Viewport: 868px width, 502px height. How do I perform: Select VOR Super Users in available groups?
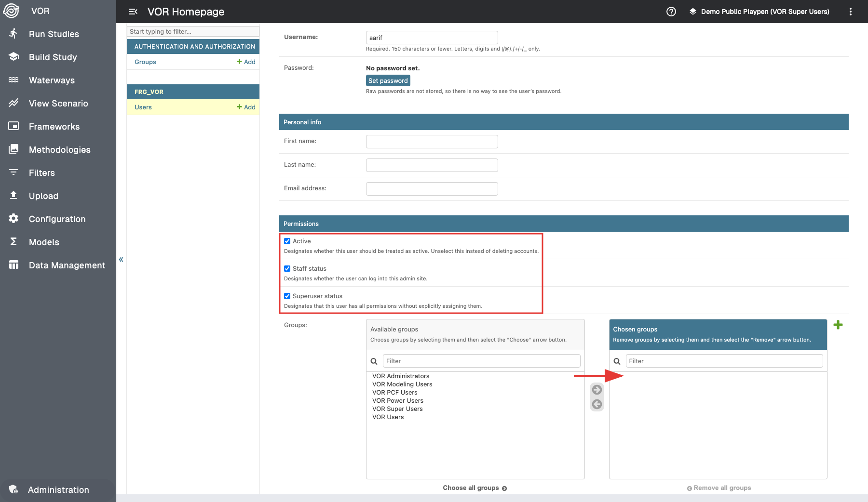coord(397,409)
